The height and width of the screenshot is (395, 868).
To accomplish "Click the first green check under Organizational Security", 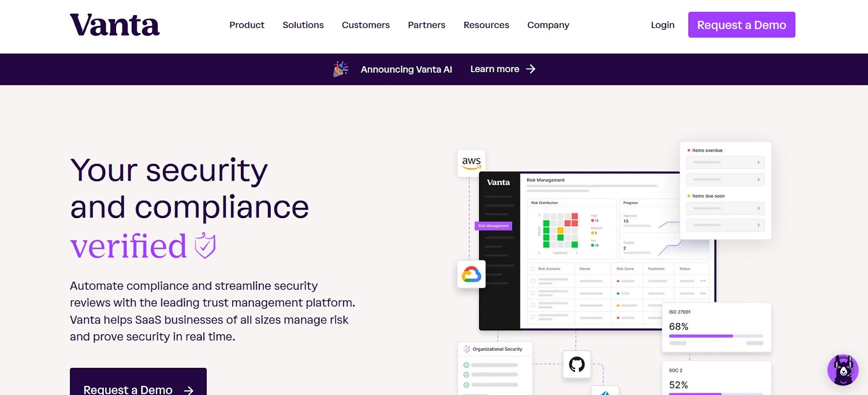I will point(466,365).
